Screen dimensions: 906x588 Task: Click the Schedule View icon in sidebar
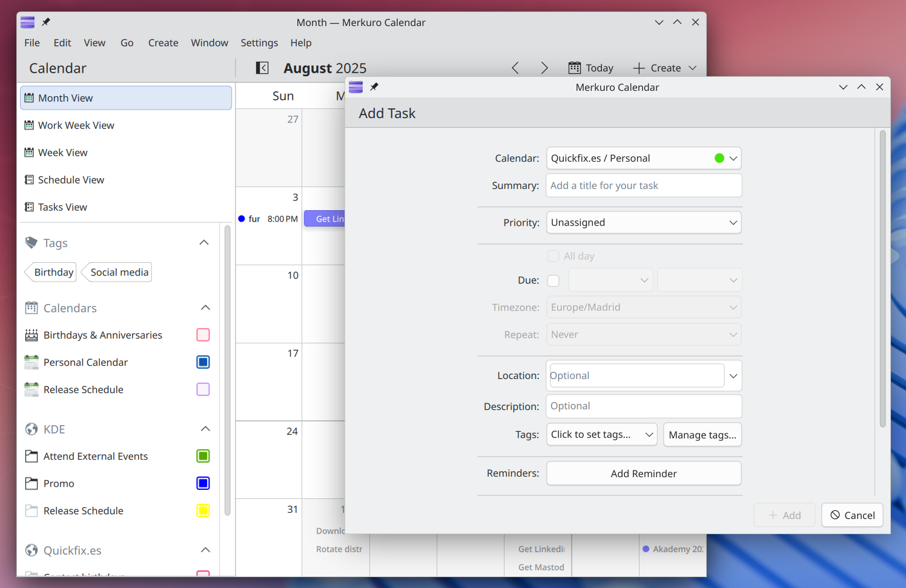29,180
